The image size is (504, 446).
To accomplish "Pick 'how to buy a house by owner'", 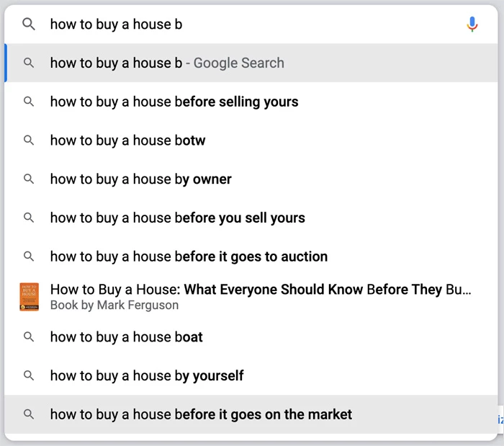I will [140, 179].
